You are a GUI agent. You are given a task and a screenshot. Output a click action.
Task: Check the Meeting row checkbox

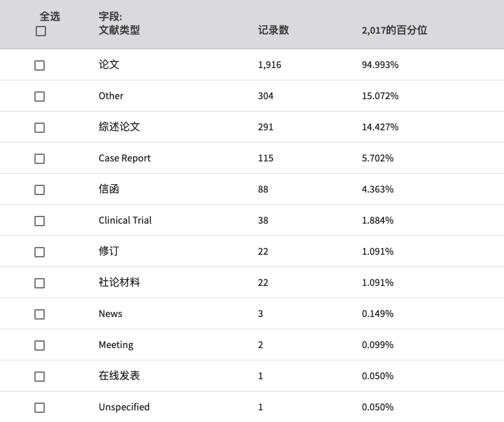tap(40, 346)
